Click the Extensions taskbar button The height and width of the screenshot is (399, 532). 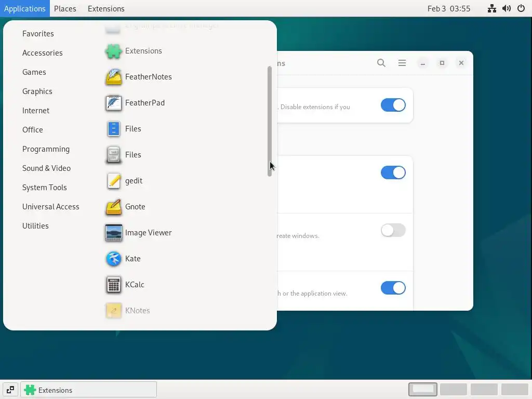click(x=88, y=390)
